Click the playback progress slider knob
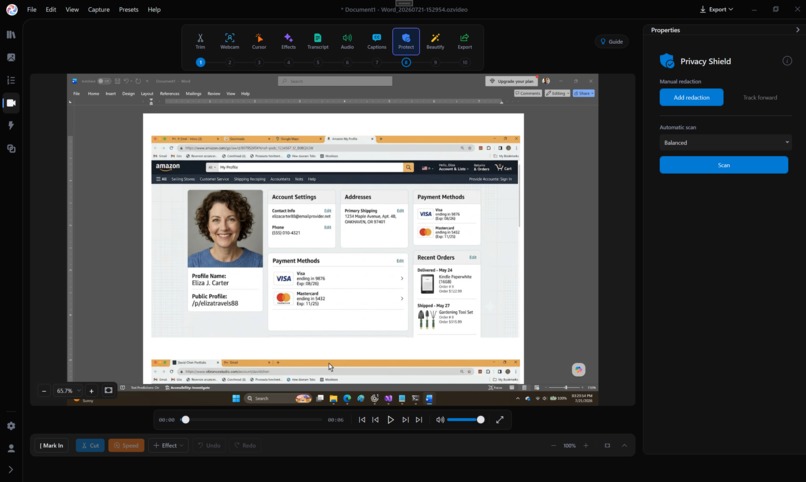The width and height of the screenshot is (806, 482). [186, 420]
